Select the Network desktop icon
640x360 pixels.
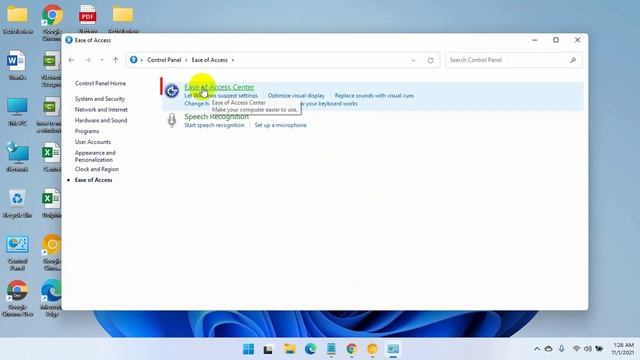coord(17,157)
